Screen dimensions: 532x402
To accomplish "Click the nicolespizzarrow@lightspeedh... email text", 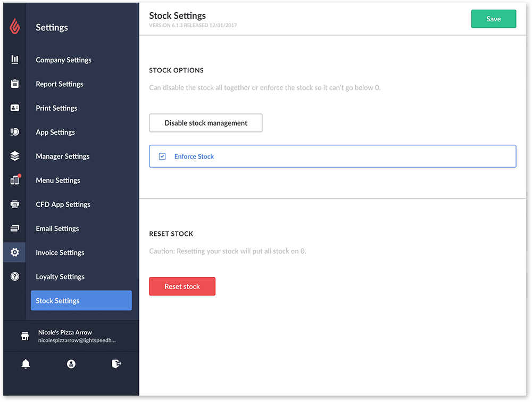I will point(77,340).
